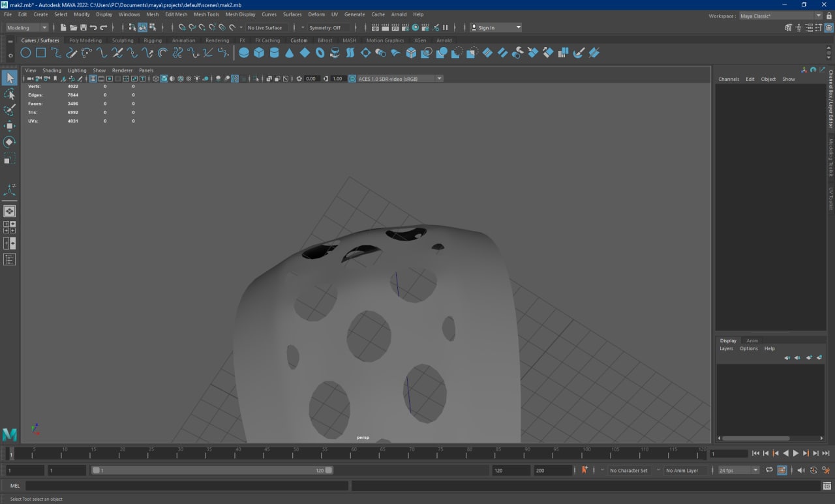The height and width of the screenshot is (504, 835).
Task: Create a NURBS cylinder from the shelf
Action: coord(274,53)
